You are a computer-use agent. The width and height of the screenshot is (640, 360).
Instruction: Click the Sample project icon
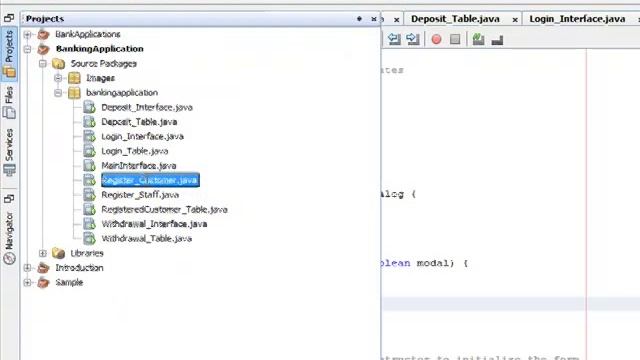(43, 282)
